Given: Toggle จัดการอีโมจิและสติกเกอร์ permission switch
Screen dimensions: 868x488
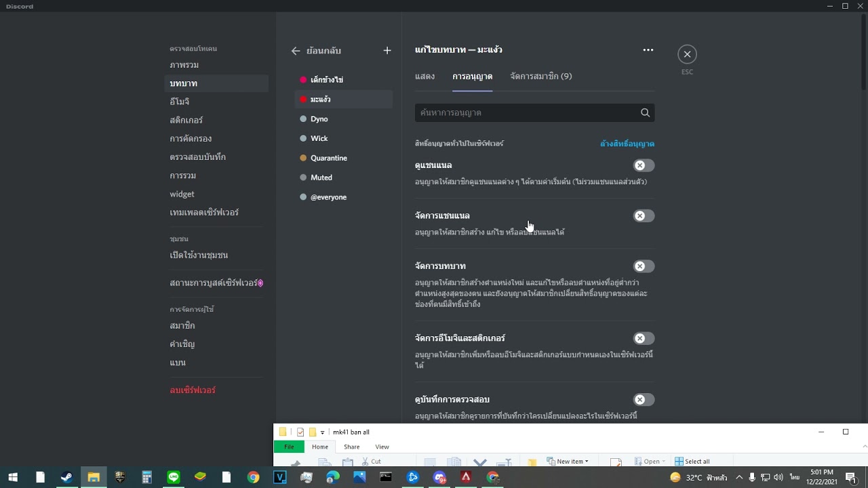Looking at the screenshot, I should point(644,338).
